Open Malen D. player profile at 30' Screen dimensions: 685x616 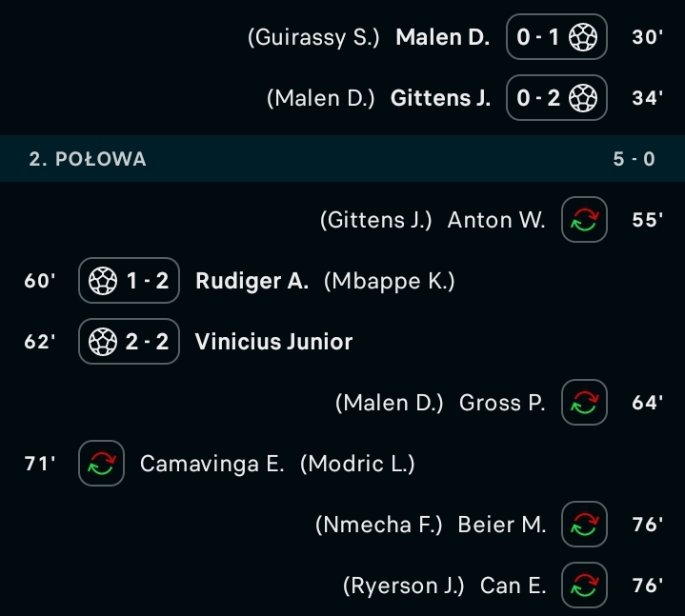point(442,37)
